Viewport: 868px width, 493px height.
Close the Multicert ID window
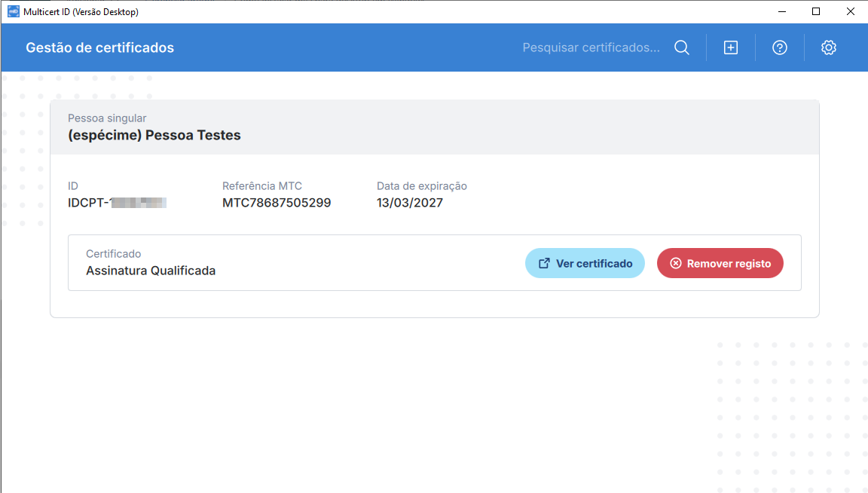(850, 11)
